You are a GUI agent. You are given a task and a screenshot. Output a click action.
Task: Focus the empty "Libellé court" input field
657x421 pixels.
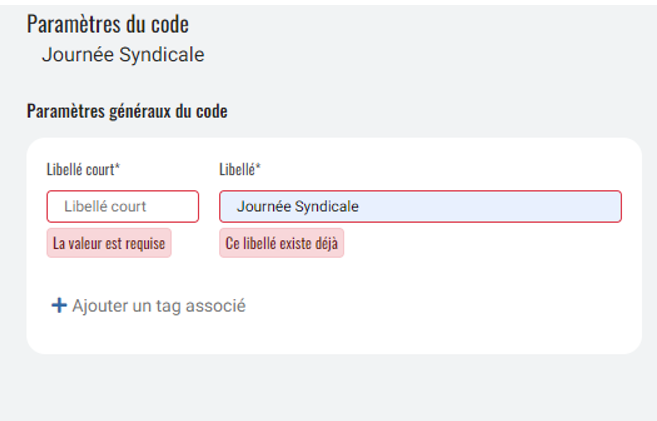click(122, 207)
